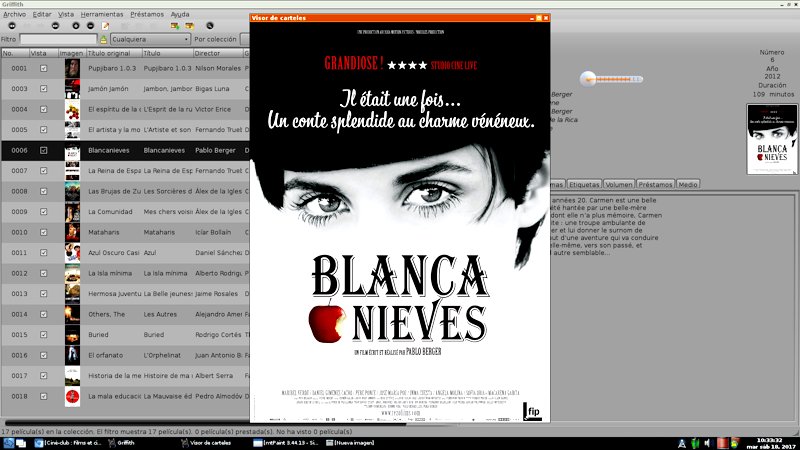
Task: Open the Vista menu
Action: tap(66, 14)
